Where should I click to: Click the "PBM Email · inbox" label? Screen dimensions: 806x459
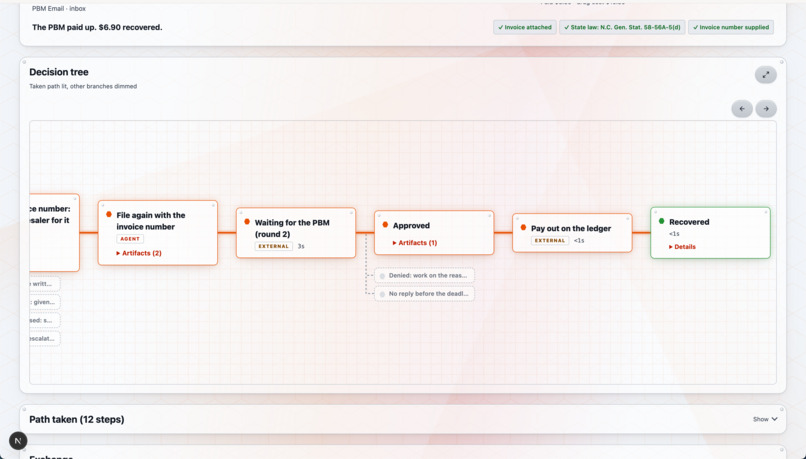click(59, 9)
